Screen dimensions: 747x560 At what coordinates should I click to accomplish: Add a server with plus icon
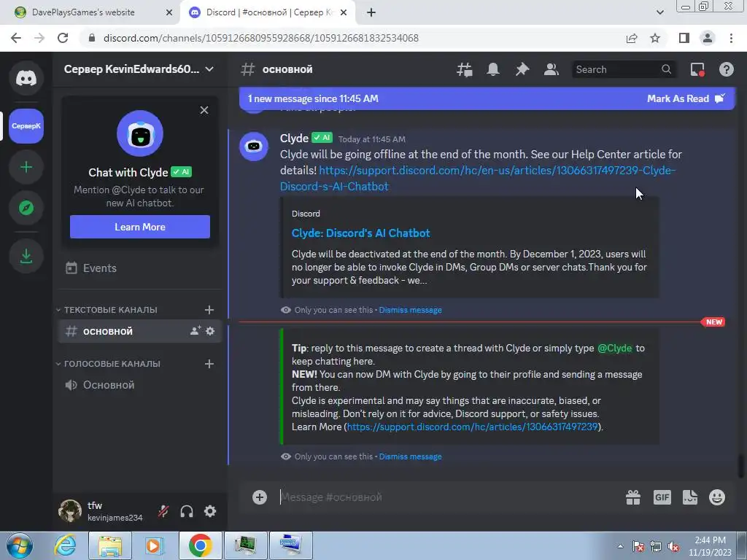[x=26, y=167]
